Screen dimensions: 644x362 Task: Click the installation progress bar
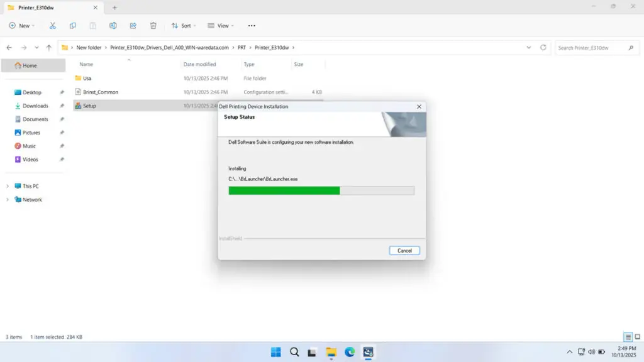pos(321,190)
